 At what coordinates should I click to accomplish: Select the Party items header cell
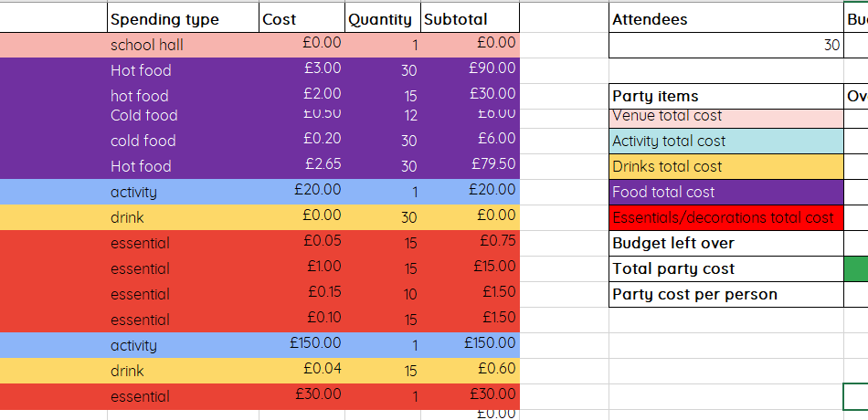[725, 96]
